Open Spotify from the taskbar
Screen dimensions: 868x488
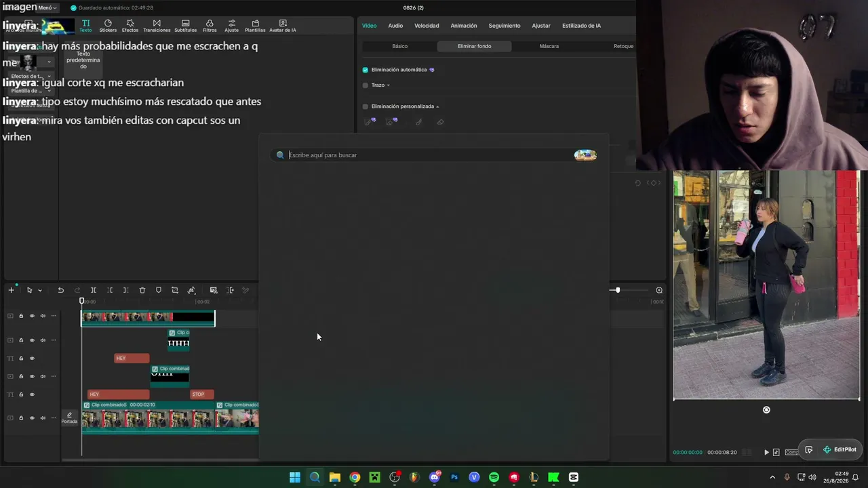(x=494, y=477)
